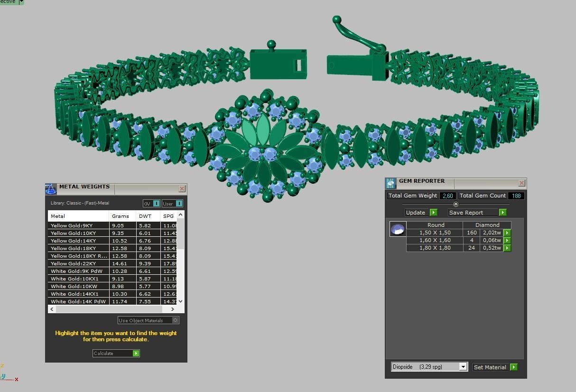Select the Yellow Gold:18KY row

point(112,248)
